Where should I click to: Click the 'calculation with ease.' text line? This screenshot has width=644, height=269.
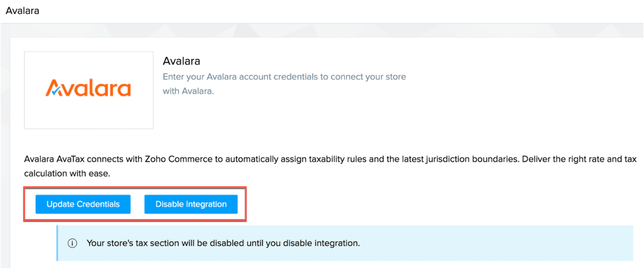[x=67, y=173]
